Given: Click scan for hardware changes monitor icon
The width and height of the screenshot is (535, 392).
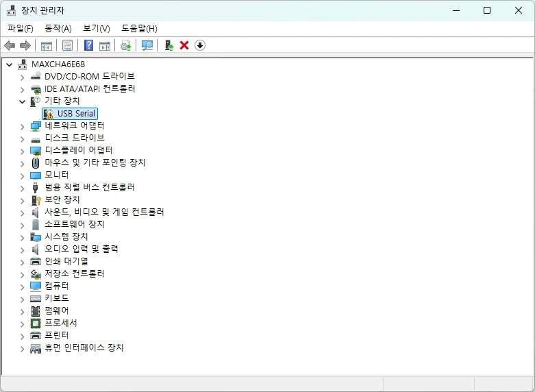Looking at the screenshot, I should pyautogui.click(x=147, y=45).
